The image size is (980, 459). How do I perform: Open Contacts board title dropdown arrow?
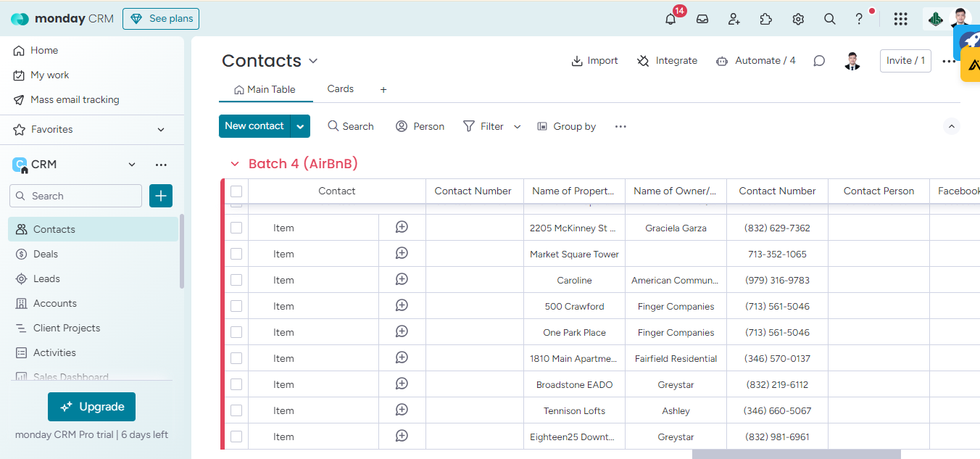pyautogui.click(x=313, y=61)
